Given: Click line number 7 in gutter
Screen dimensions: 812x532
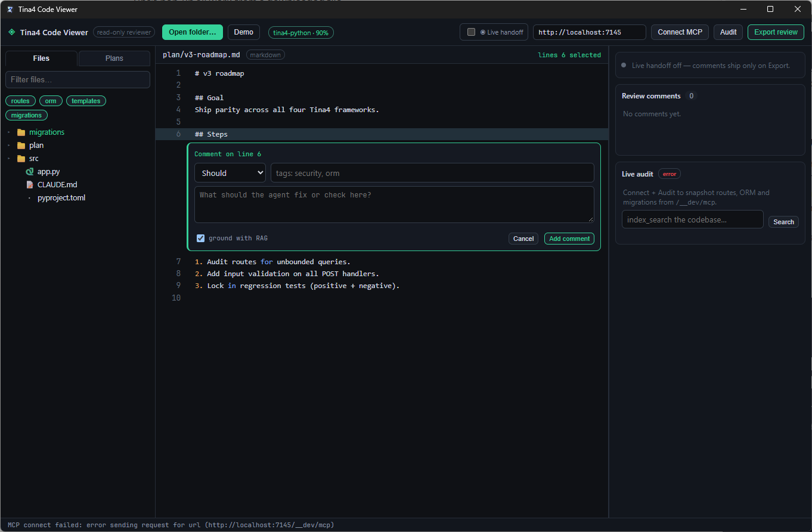Looking at the screenshot, I should [x=178, y=262].
